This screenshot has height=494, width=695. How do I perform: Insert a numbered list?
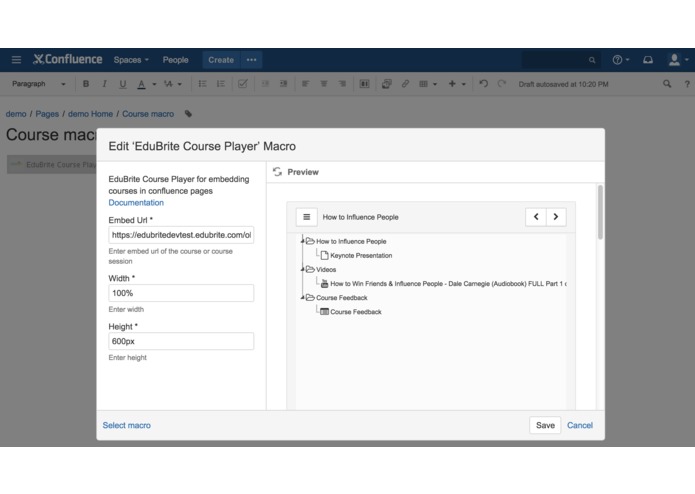(x=220, y=84)
